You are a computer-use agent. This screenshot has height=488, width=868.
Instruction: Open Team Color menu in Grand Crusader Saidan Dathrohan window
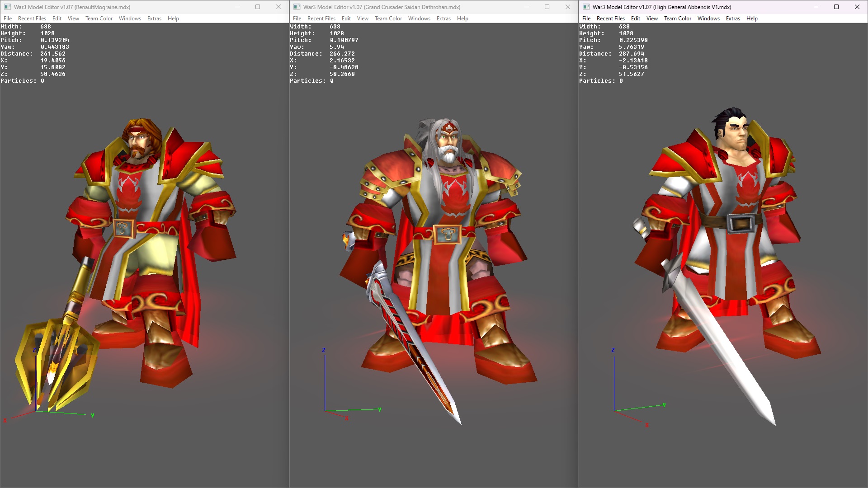(388, 19)
